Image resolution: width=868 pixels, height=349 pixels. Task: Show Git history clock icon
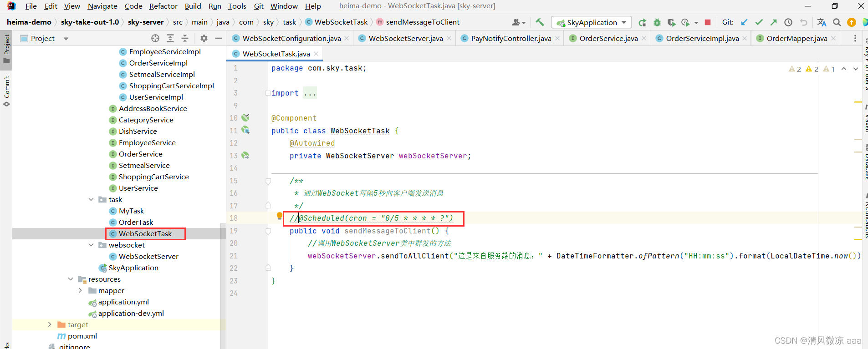pyautogui.click(x=788, y=22)
